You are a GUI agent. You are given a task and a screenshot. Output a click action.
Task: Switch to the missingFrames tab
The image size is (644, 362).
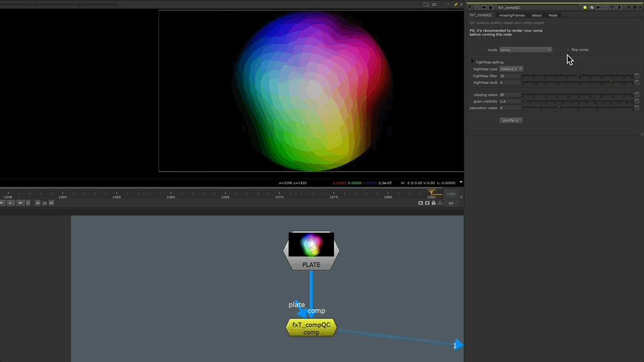click(511, 15)
